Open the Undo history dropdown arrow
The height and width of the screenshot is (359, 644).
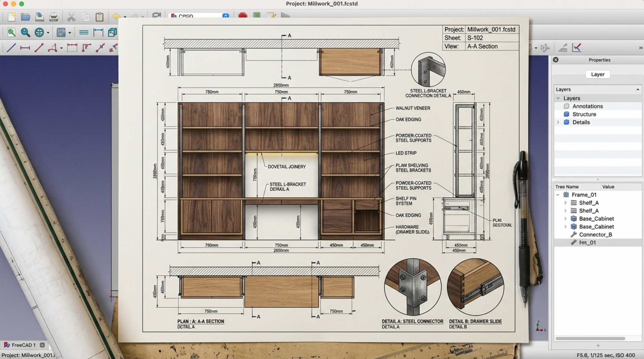[125, 17]
